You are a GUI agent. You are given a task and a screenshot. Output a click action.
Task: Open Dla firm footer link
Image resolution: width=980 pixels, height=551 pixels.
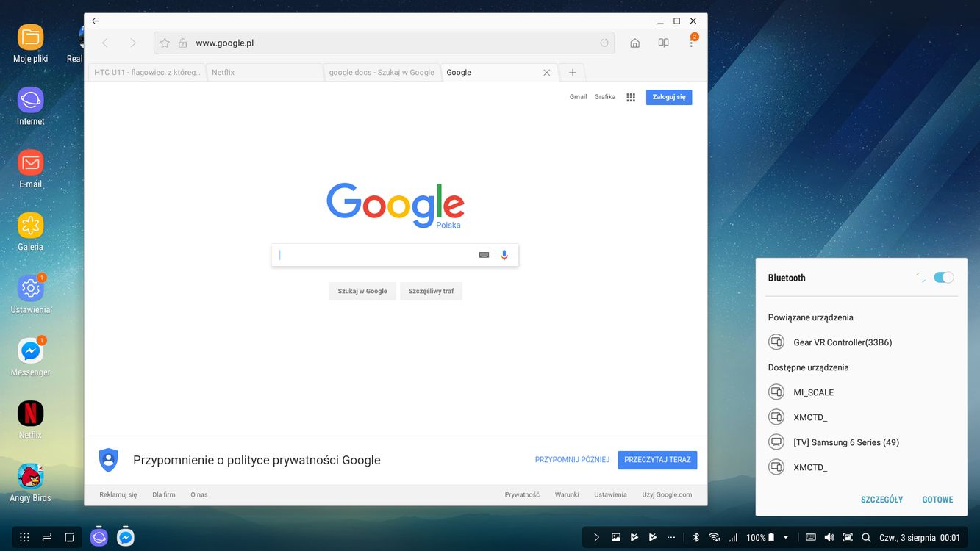pyautogui.click(x=164, y=495)
